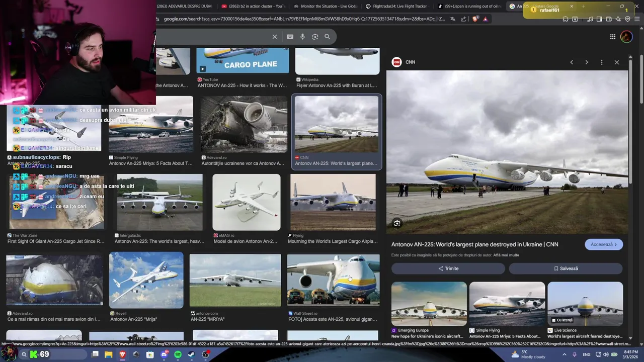Open the Leo AI sparkle icon

[618, 19]
